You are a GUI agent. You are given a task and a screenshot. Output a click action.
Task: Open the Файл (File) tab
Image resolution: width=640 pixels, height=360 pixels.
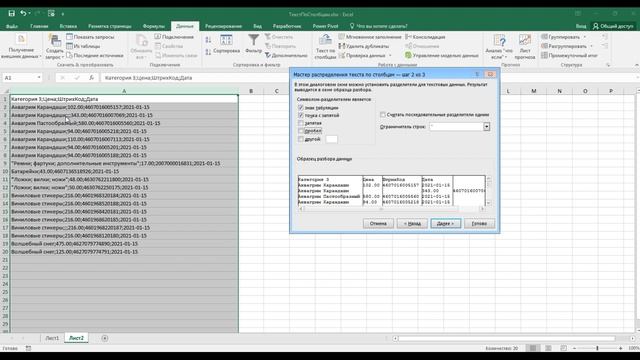pos(12,26)
